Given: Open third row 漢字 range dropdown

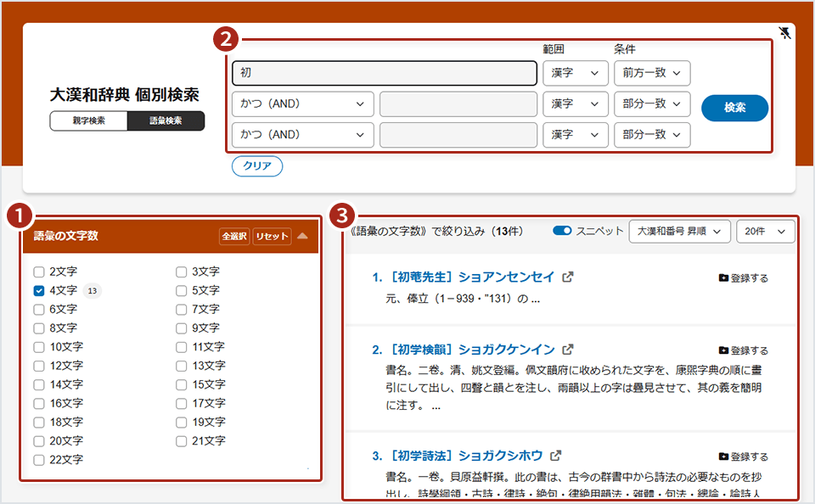Looking at the screenshot, I should coord(576,135).
